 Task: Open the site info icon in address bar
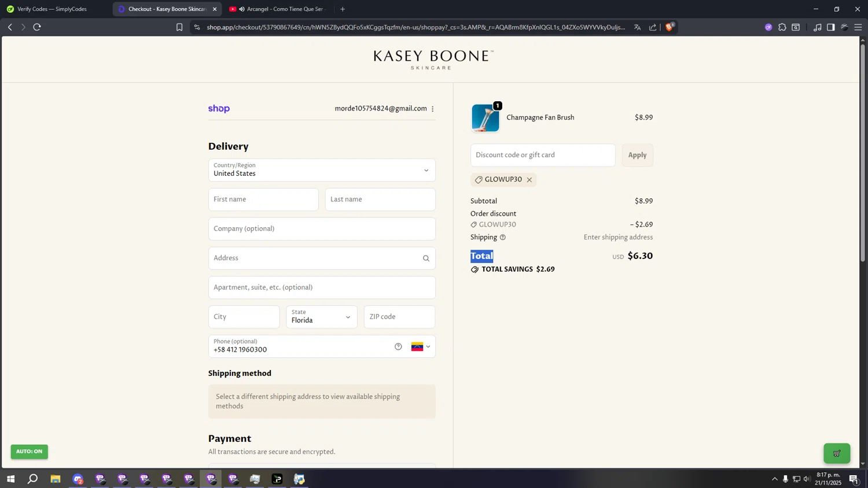point(197,27)
